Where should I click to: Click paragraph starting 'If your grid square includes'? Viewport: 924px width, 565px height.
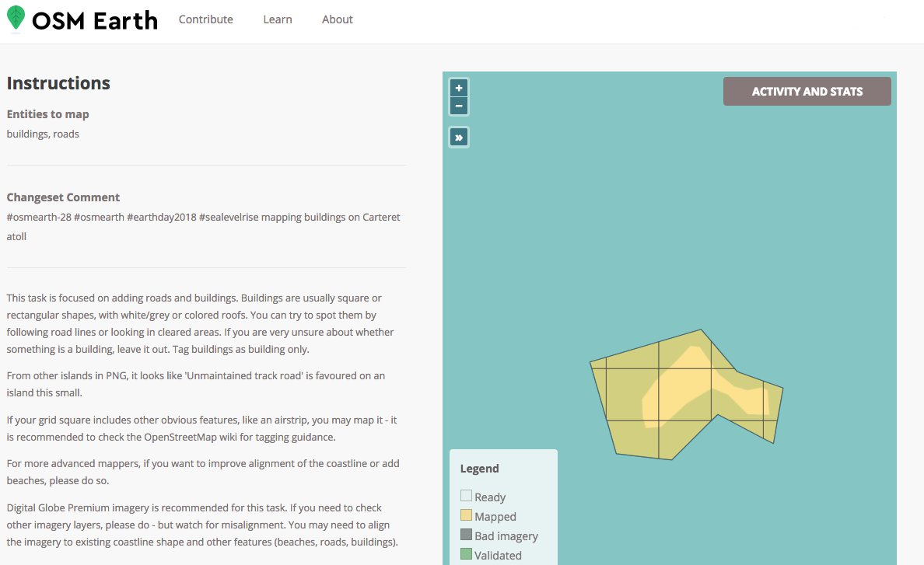pos(201,428)
